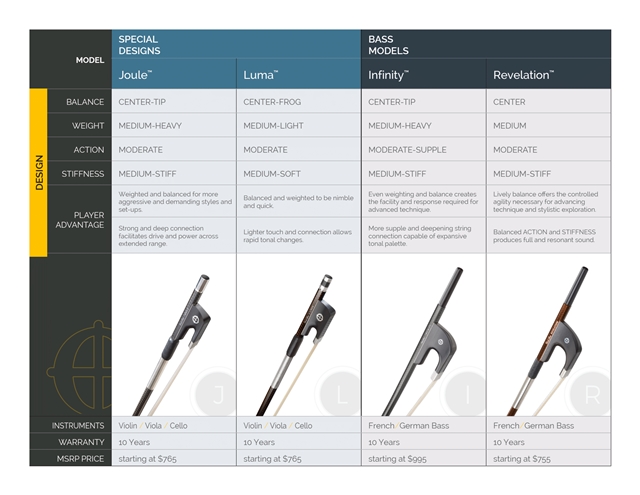640x495 pixels.
Task: Click the INSTRUMENTS row label
Action: [x=78, y=426]
